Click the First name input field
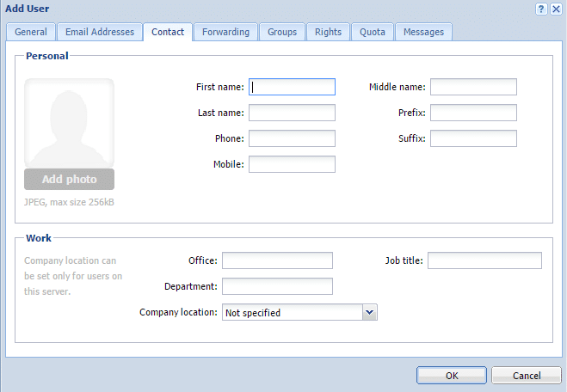The width and height of the screenshot is (567, 392). [292, 87]
